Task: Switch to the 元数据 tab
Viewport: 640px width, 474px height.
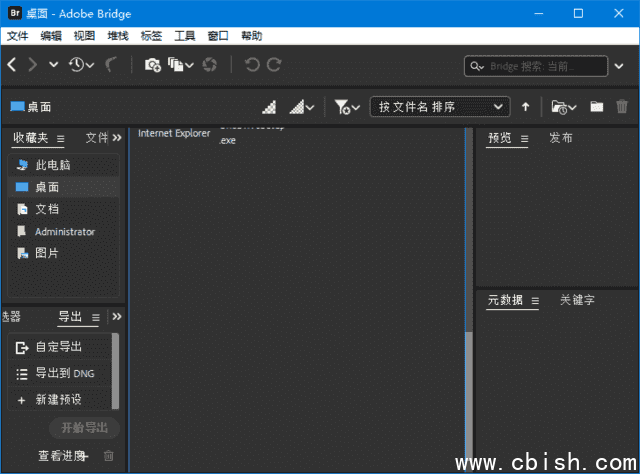Action: pos(505,300)
